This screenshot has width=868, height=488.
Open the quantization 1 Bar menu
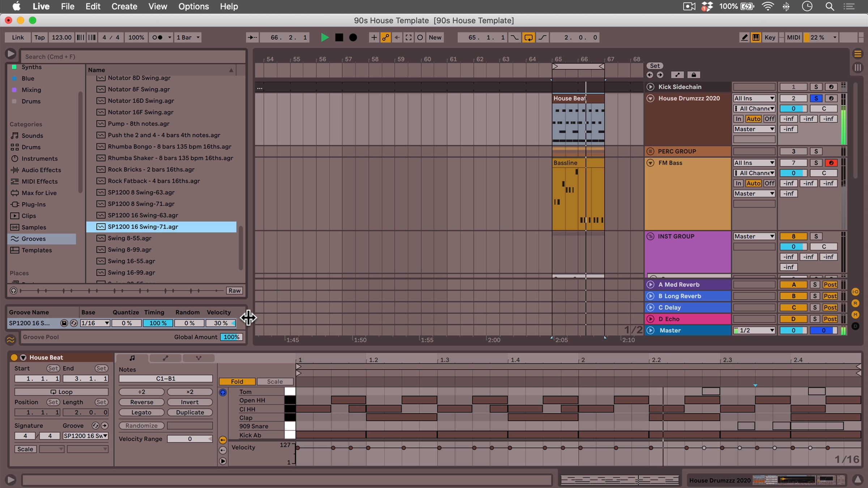(x=187, y=37)
